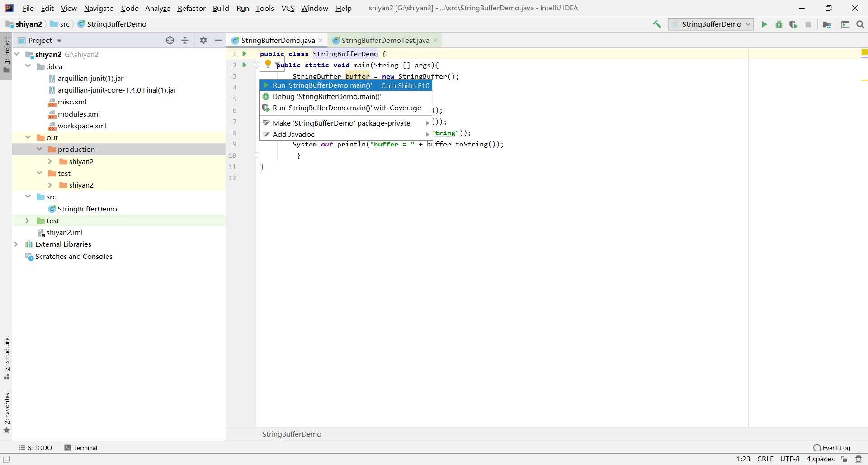Viewport: 868px width, 465px height.
Task: Open the StringBufferDemo run configuration dropdown
Action: 711,24
